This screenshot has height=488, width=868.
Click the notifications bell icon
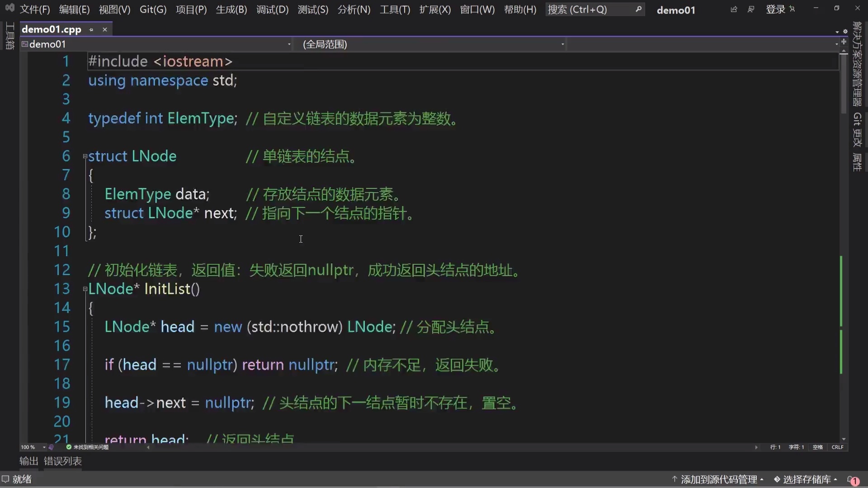coord(853,480)
